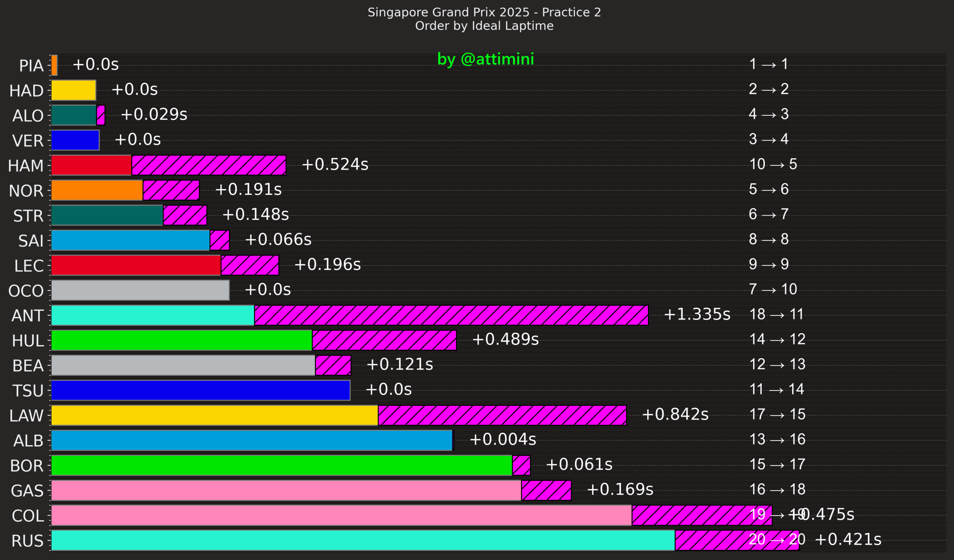Click PIA's small orange bar
This screenshot has width=954, height=560.
click(x=54, y=65)
